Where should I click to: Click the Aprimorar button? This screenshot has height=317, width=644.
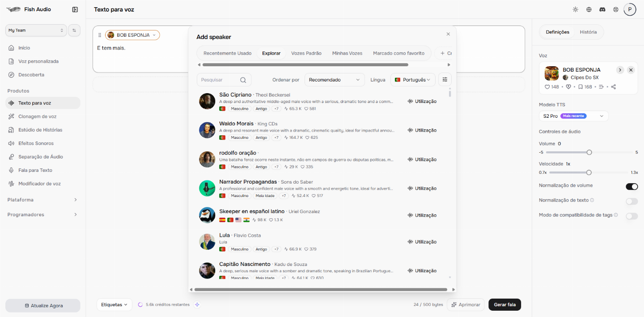point(466,304)
